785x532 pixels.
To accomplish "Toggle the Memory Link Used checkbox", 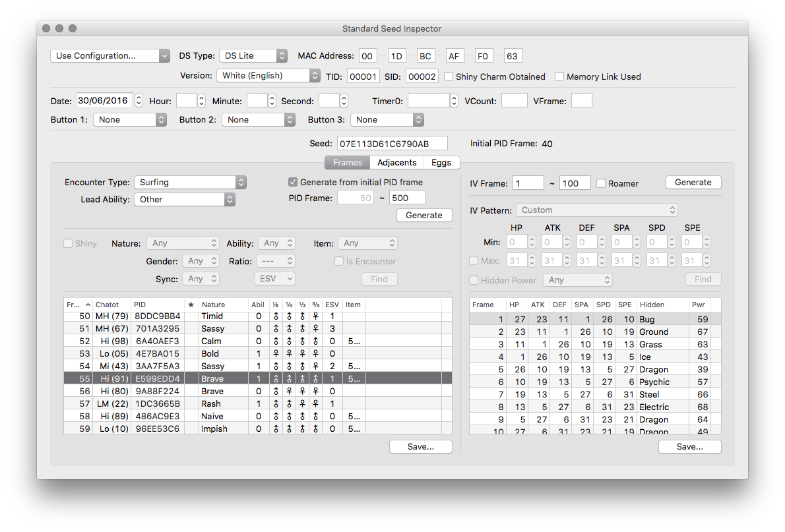I will [559, 76].
